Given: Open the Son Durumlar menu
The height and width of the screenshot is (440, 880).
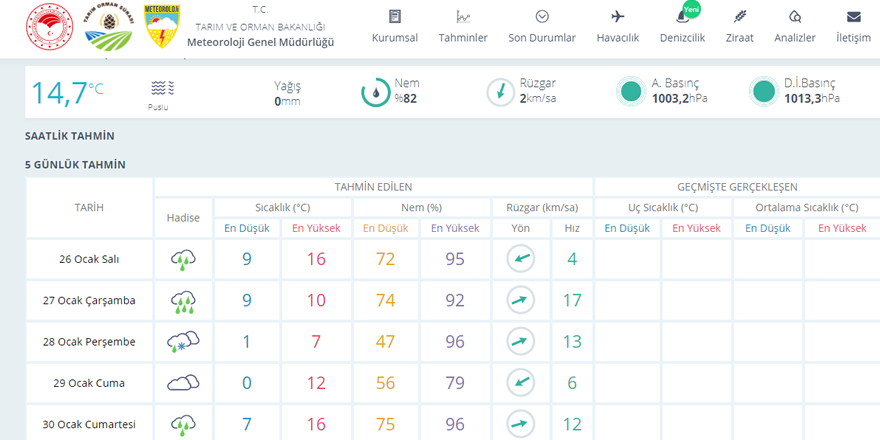Looking at the screenshot, I should coord(542,38).
